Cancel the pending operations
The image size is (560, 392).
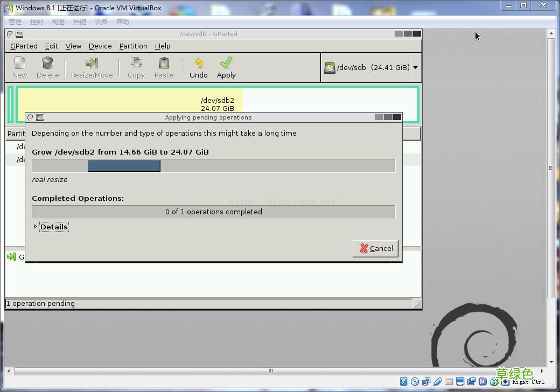point(375,248)
